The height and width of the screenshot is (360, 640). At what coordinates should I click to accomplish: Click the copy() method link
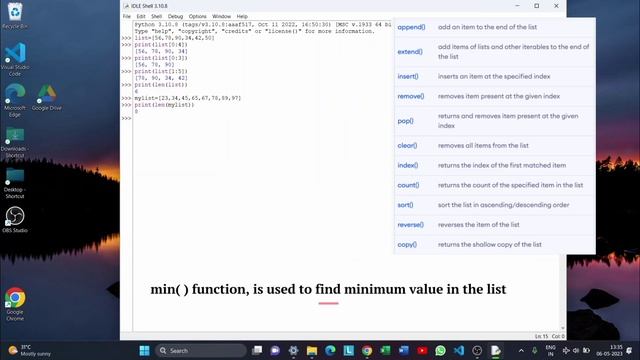[407, 244]
